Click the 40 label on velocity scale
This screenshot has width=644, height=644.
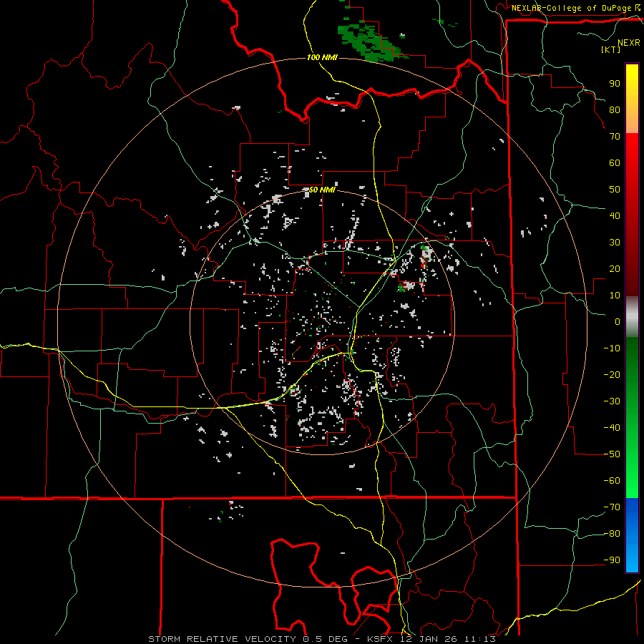[x=615, y=216]
